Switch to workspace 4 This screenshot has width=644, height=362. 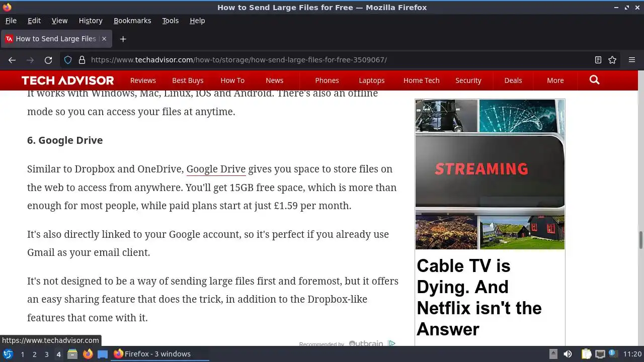pos(58,354)
